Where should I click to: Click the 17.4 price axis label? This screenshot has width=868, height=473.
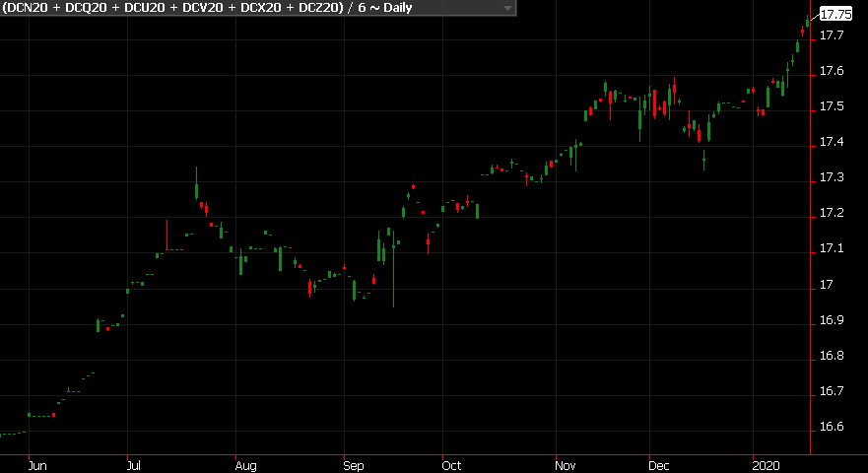click(832, 142)
